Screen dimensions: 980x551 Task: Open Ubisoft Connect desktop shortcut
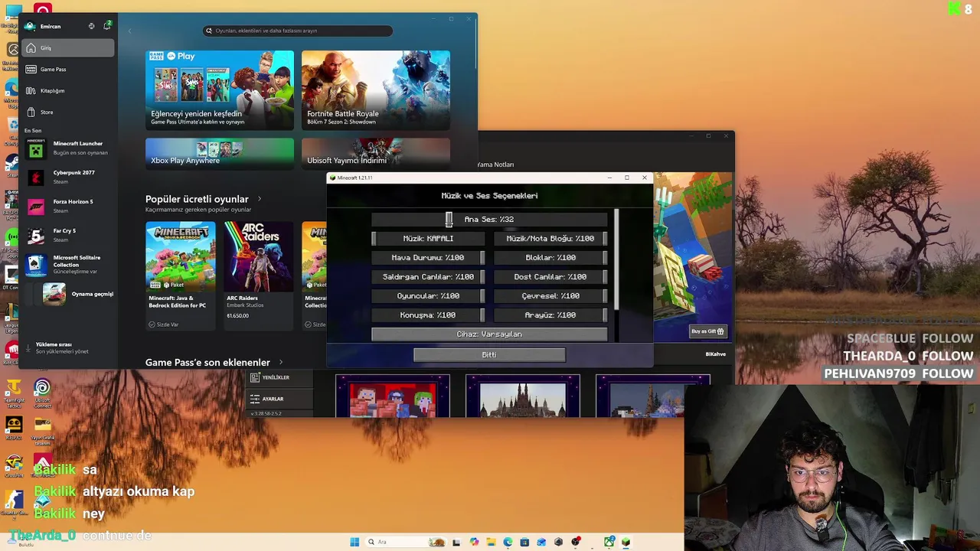pyautogui.click(x=42, y=392)
